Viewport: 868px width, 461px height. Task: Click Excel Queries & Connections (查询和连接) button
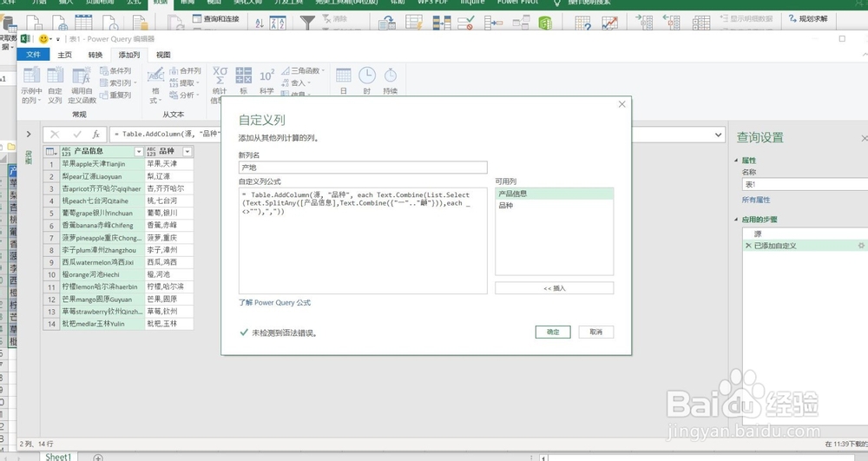pos(216,19)
